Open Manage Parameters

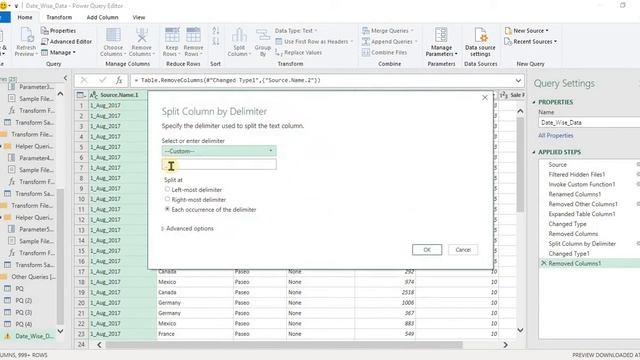click(x=441, y=42)
